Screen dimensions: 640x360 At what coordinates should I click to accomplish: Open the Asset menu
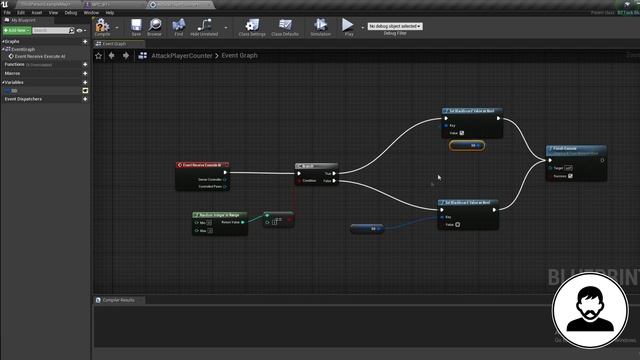(37, 13)
